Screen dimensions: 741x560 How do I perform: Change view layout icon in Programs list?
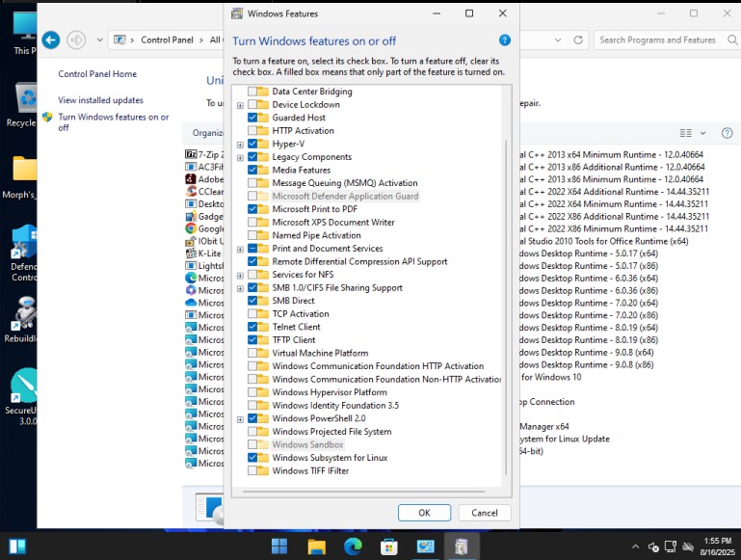point(685,133)
